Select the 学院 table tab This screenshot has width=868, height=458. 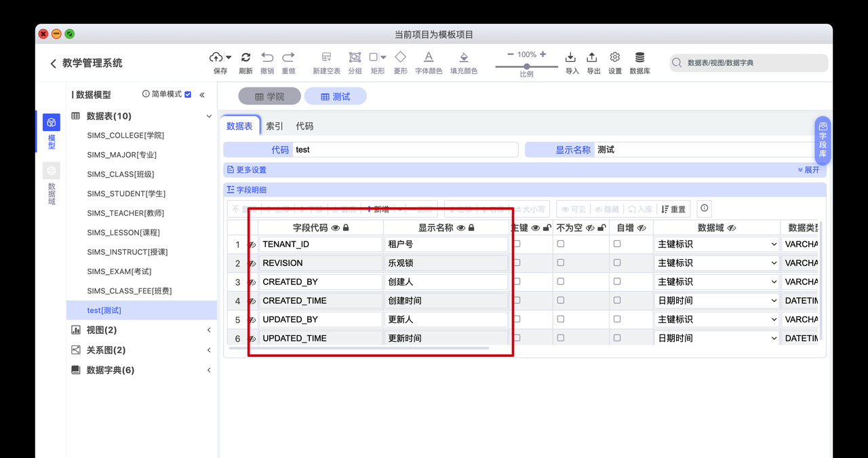coord(269,96)
